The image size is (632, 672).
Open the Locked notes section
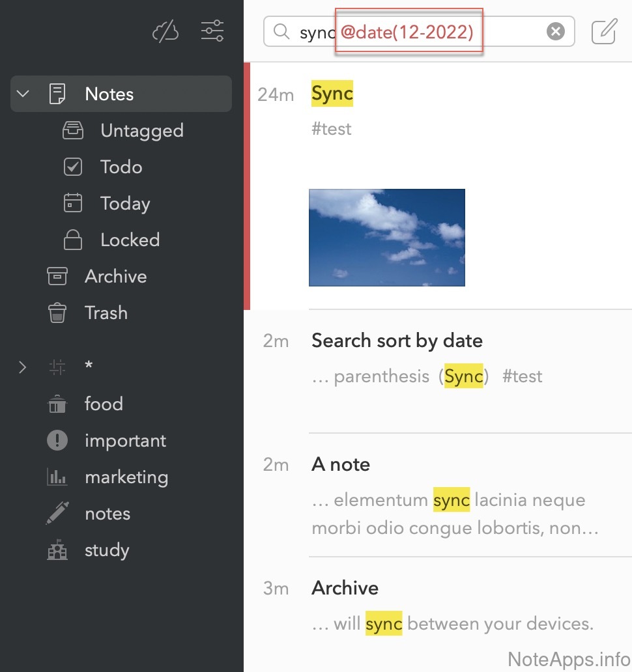pos(130,240)
